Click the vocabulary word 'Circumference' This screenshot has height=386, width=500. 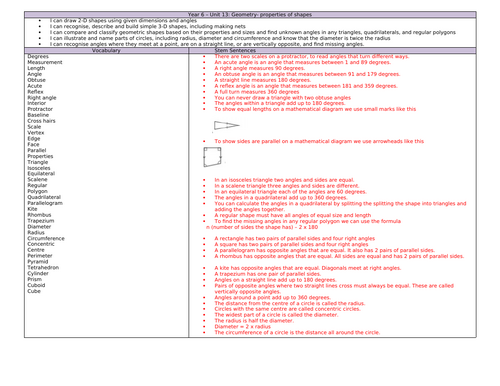46,239
